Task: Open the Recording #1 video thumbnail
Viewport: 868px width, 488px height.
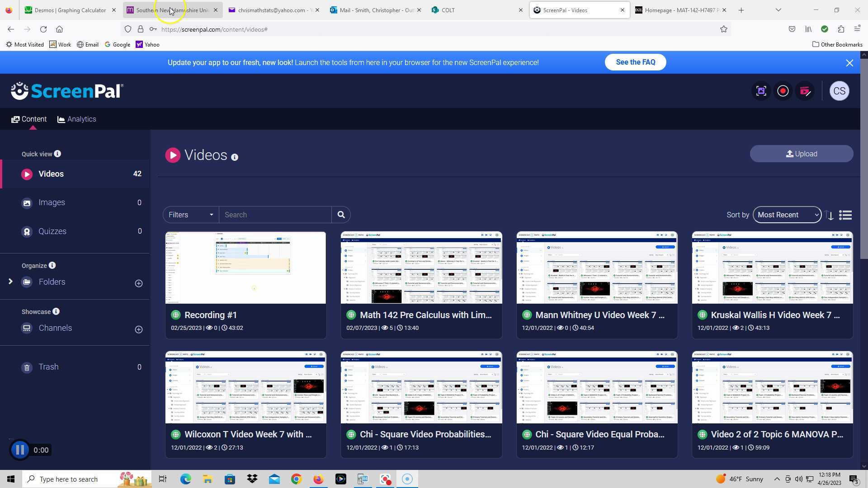Action: pos(245,268)
